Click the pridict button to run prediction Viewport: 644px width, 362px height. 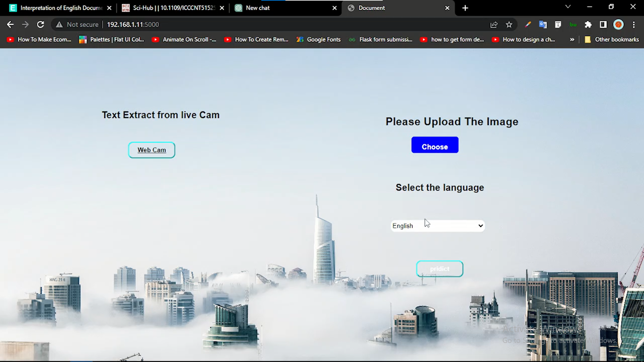(440, 269)
